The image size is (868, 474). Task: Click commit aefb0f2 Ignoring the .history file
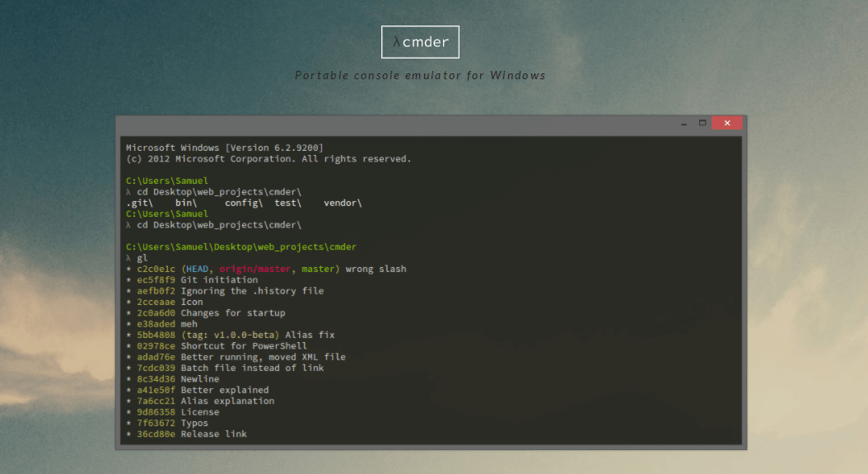click(225, 291)
